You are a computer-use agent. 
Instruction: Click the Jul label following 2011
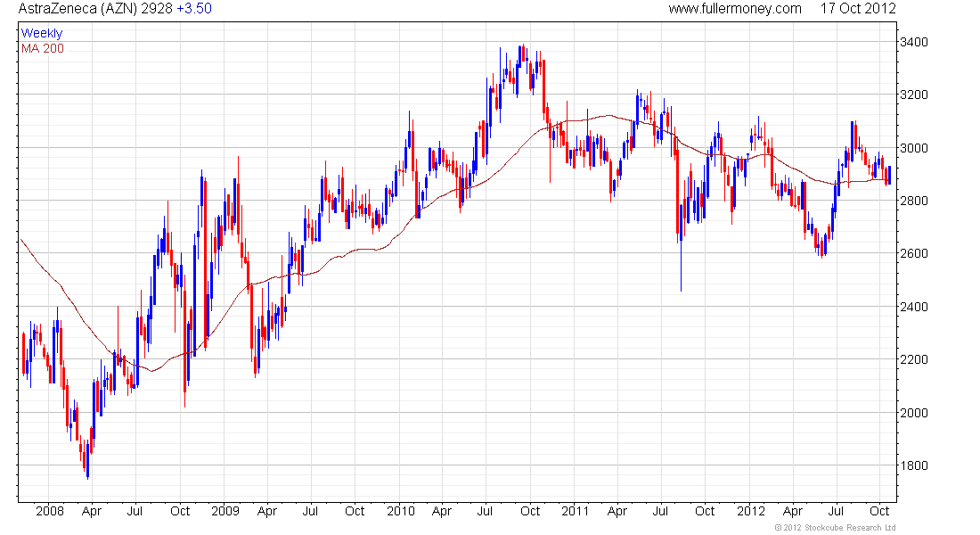[x=660, y=511]
